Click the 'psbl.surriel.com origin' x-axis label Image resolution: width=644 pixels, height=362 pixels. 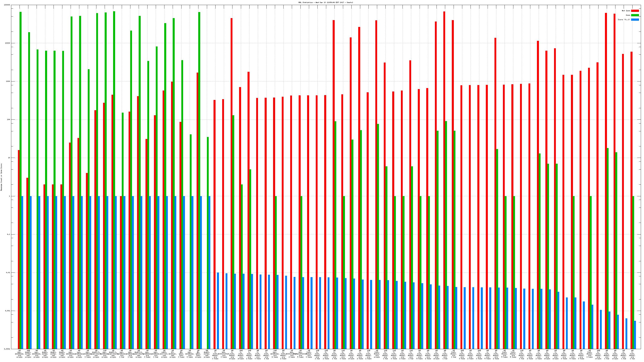tap(164, 354)
